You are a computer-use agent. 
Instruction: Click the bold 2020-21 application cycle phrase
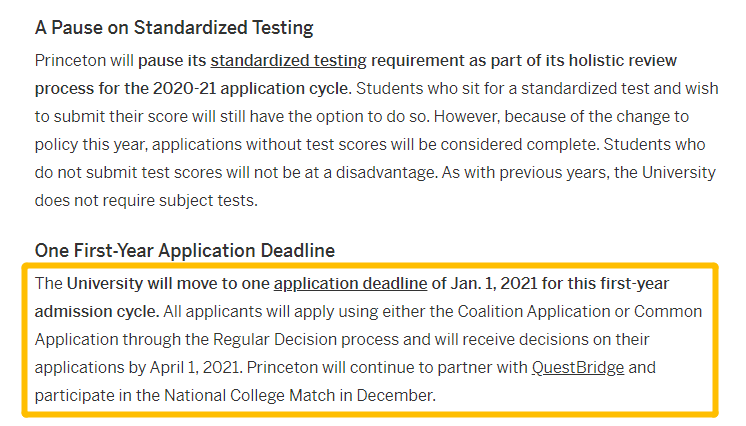pyautogui.click(x=252, y=89)
